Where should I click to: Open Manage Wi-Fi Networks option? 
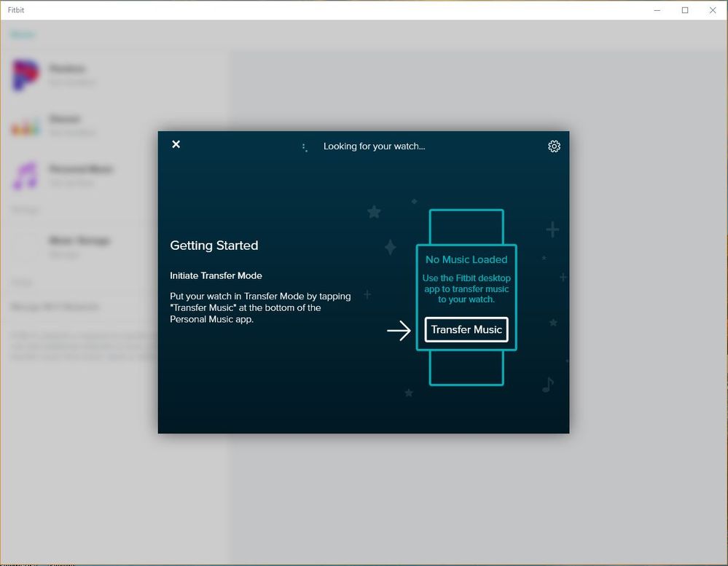[x=55, y=307]
